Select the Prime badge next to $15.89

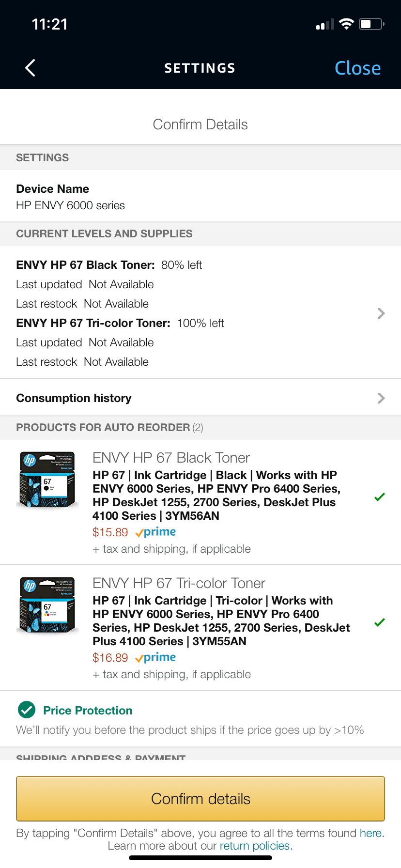click(x=155, y=532)
